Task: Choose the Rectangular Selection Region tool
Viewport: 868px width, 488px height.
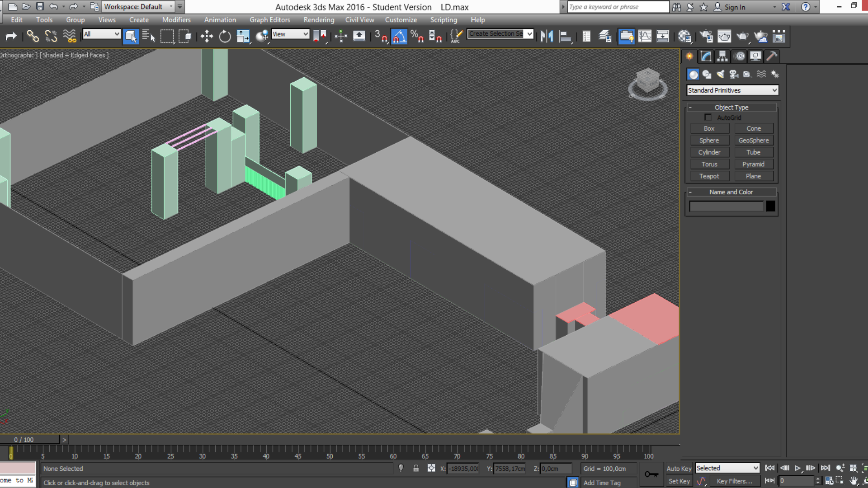Action: [x=167, y=36]
